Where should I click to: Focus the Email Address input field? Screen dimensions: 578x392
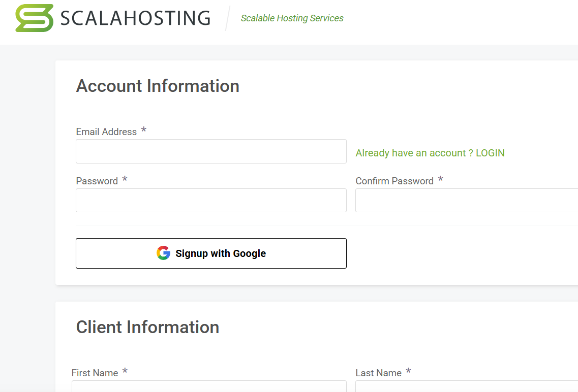(211, 151)
